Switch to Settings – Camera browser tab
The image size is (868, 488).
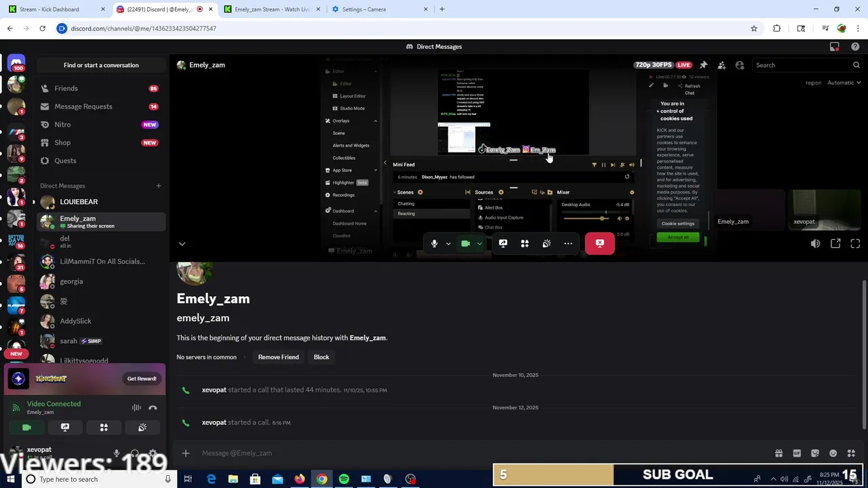pos(380,9)
